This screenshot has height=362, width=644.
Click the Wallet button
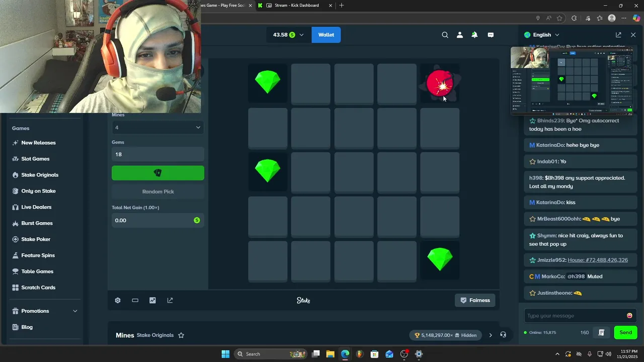(326, 35)
